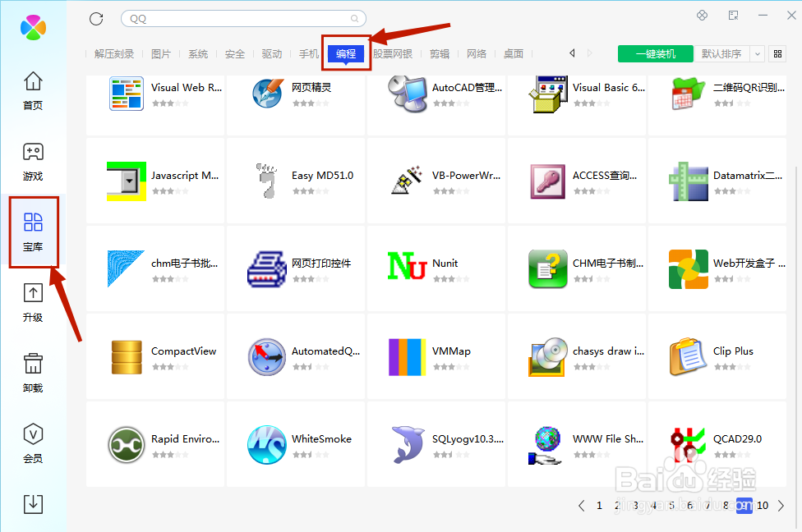802x532 pixels.
Task: Select the 股票网银 category tab
Action: (392, 53)
